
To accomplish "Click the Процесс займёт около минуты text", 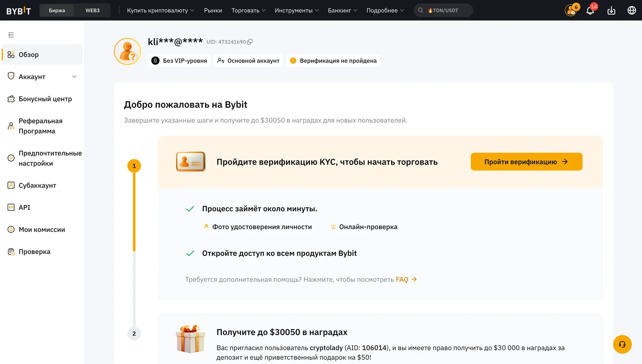I will 260,209.
